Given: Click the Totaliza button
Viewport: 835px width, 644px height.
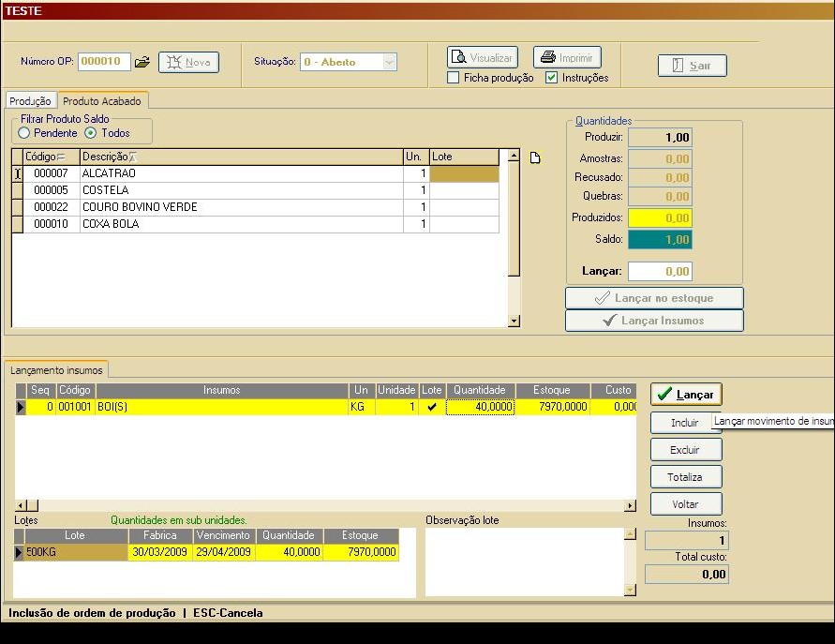Looking at the screenshot, I should [x=686, y=477].
